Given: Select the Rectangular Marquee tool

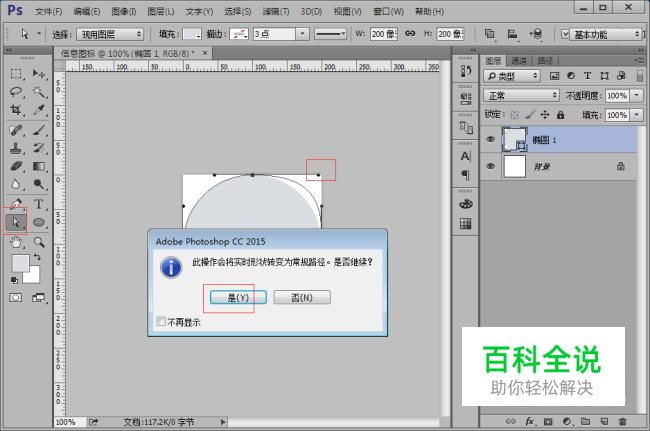Looking at the screenshot, I should pos(16,74).
